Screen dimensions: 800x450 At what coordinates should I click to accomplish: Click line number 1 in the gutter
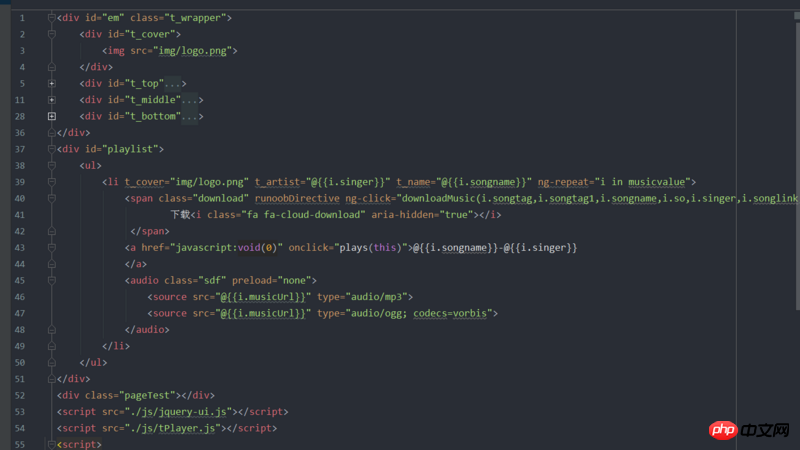point(22,18)
